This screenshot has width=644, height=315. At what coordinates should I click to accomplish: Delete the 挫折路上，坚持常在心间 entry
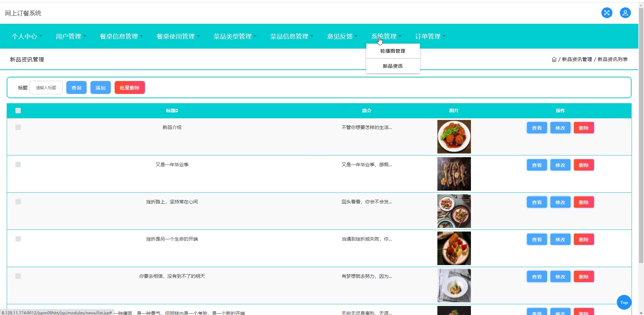(584, 202)
